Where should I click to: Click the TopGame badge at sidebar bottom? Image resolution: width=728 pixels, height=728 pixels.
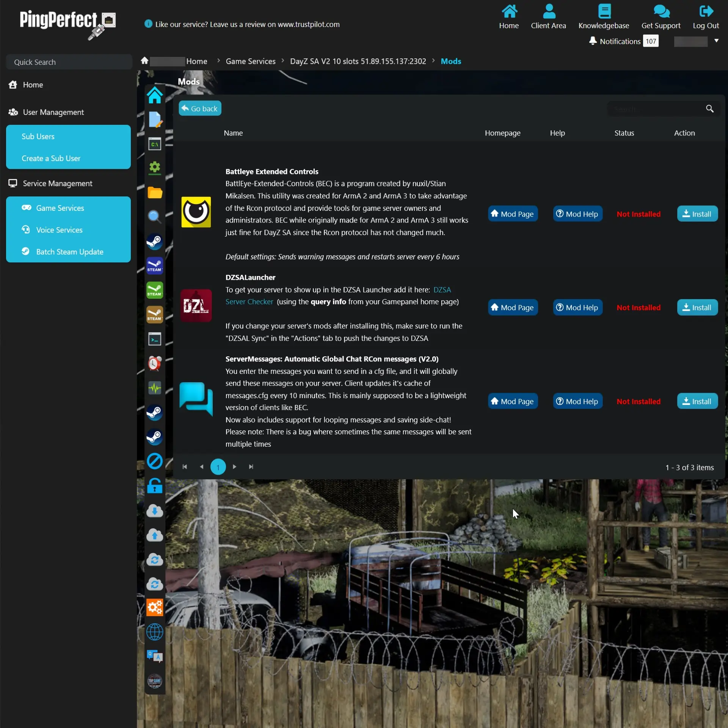tap(155, 681)
